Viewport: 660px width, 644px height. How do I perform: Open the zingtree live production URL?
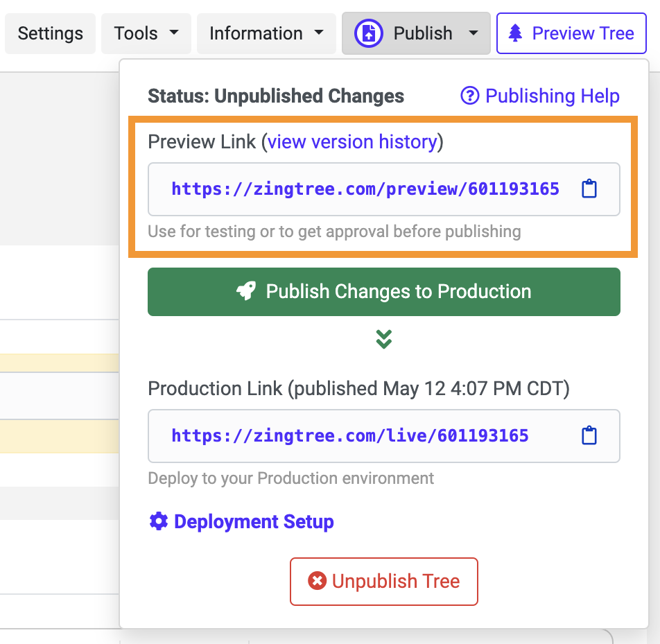coord(350,435)
